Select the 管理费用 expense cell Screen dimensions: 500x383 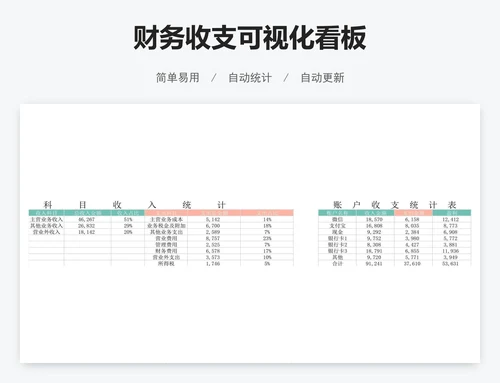166,245
